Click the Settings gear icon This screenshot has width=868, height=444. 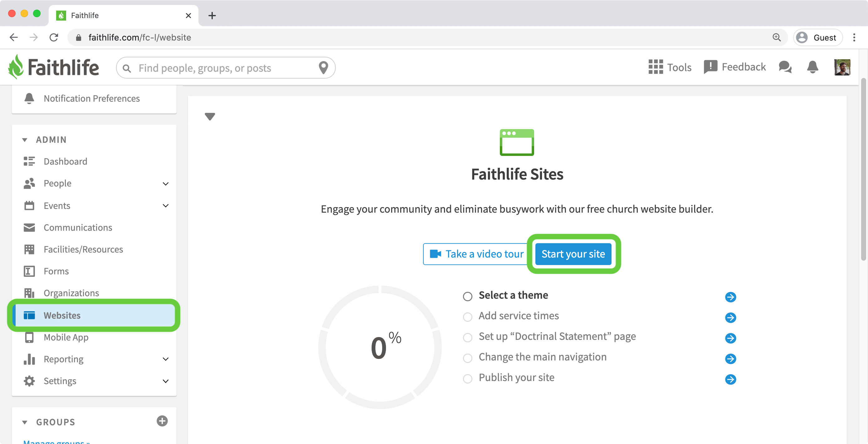click(x=29, y=381)
